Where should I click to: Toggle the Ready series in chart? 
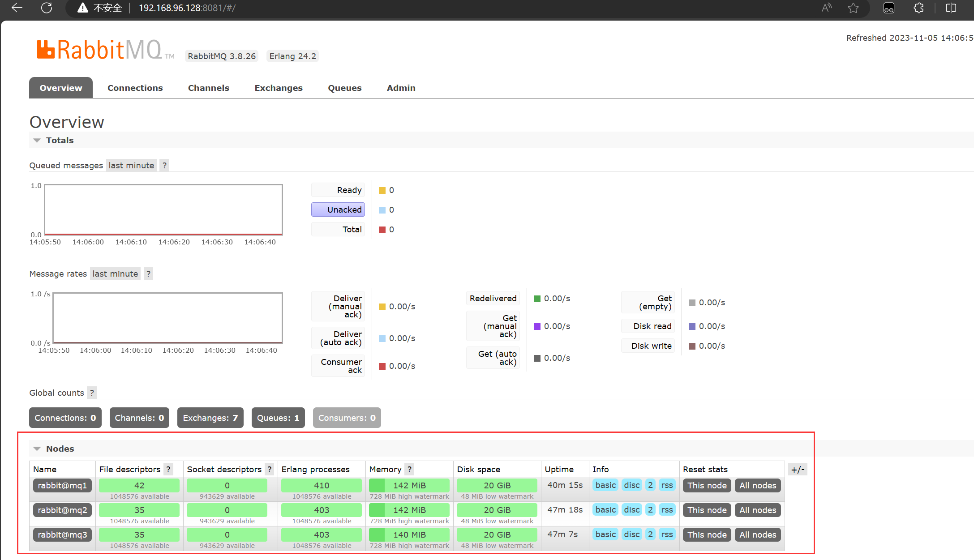(x=338, y=190)
